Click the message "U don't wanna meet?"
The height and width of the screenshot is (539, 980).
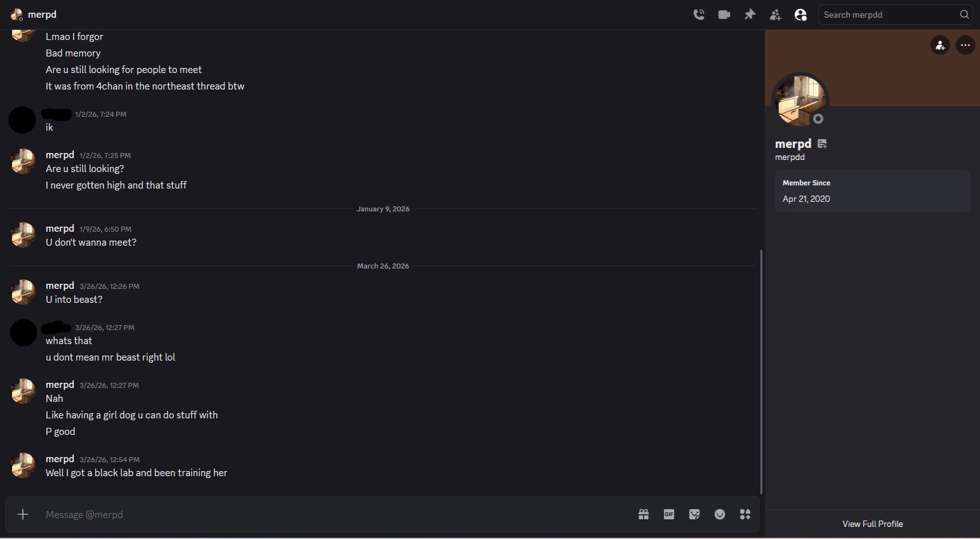[91, 243]
